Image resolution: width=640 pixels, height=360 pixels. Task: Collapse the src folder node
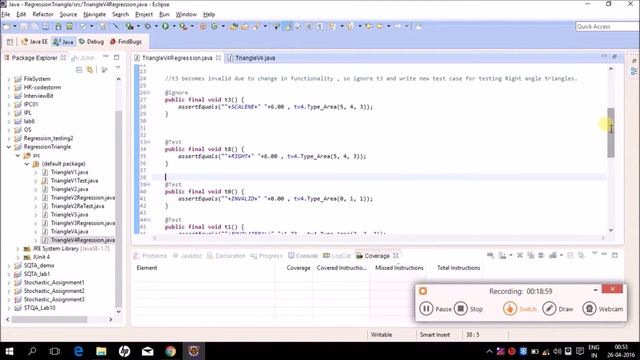(18, 156)
